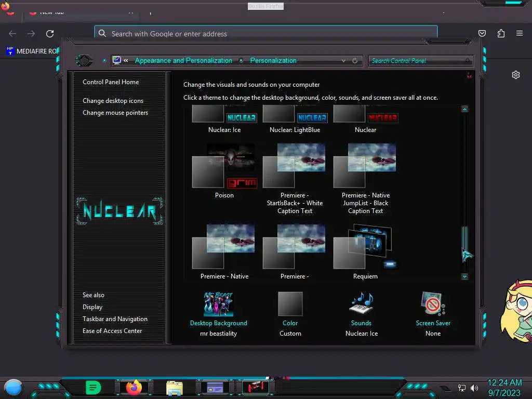Select the red Nuclear theme
Viewport: 532px width, 399px height.
coord(365,119)
